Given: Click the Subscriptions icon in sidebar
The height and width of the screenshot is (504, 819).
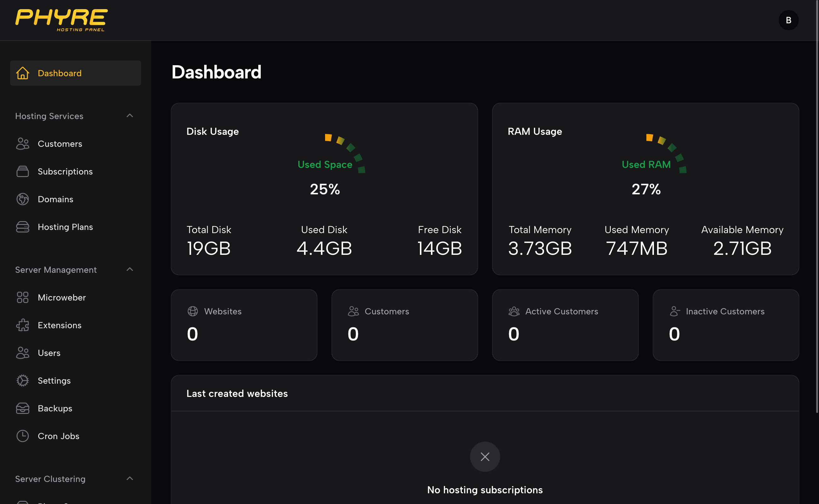Looking at the screenshot, I should click(22, 171).
